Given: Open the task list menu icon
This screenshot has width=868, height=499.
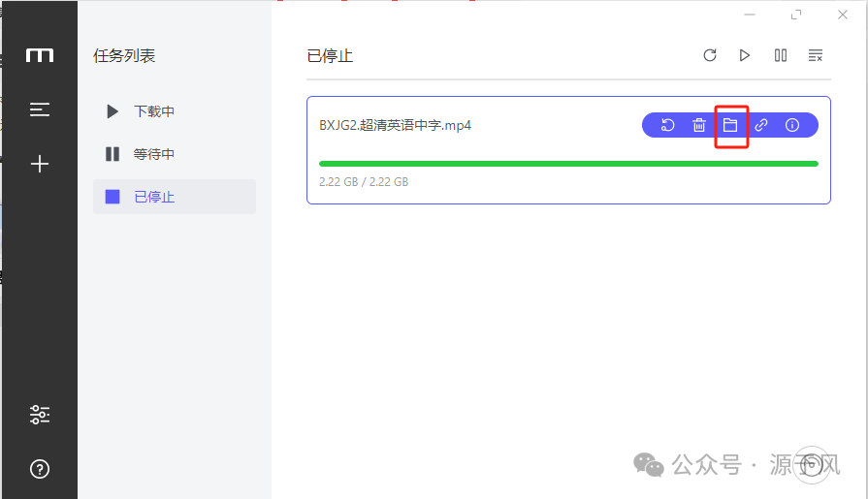Looking at the screenshot, I should click(40, 109).
